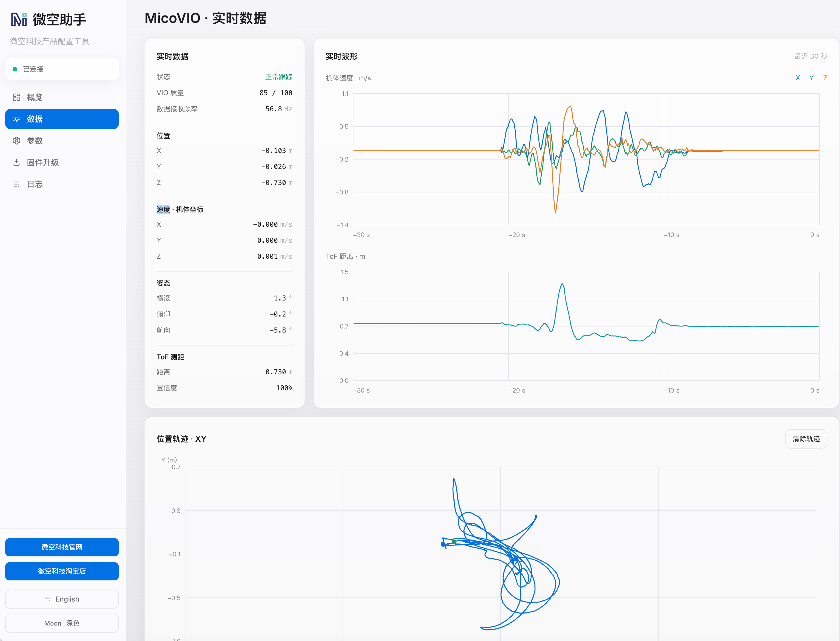Click the 俯仰 value −0.2
Screen dimensions: 840x641
click(278, 314)
